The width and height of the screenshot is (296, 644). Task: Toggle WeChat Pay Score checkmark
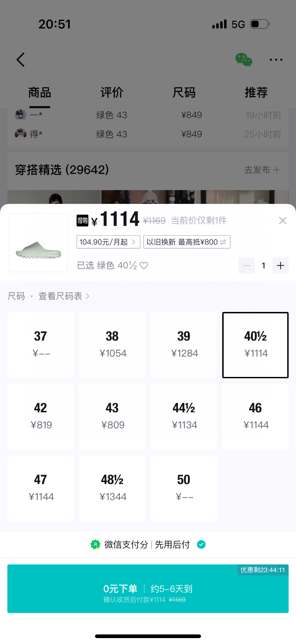coord(201,545)
